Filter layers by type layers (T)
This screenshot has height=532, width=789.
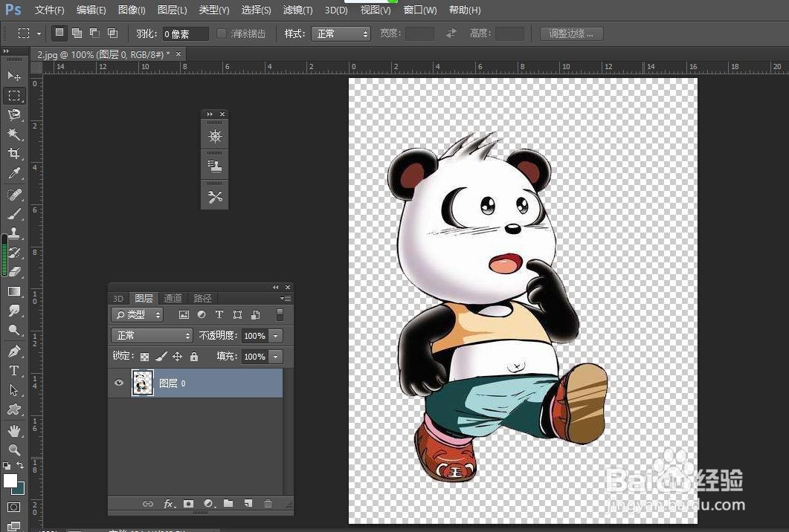[x=219, y=315]
